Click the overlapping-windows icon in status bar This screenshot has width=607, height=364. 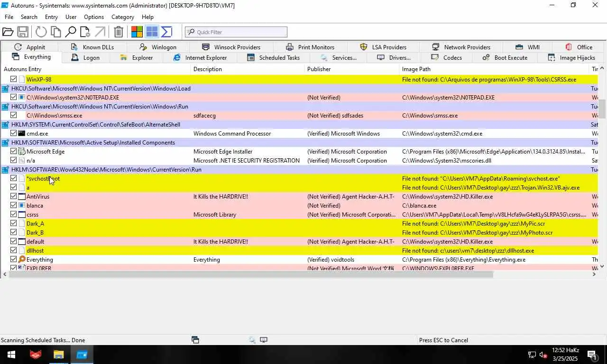[195, 340]
